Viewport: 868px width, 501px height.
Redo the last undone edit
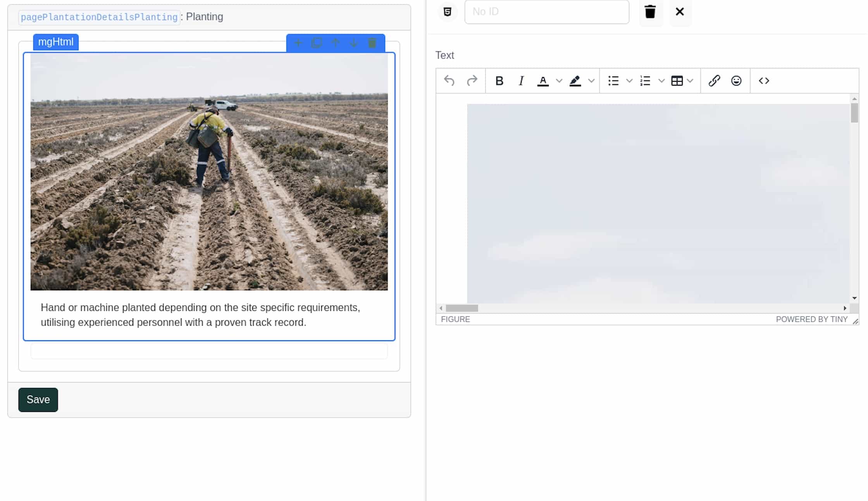tap(472, 81)
